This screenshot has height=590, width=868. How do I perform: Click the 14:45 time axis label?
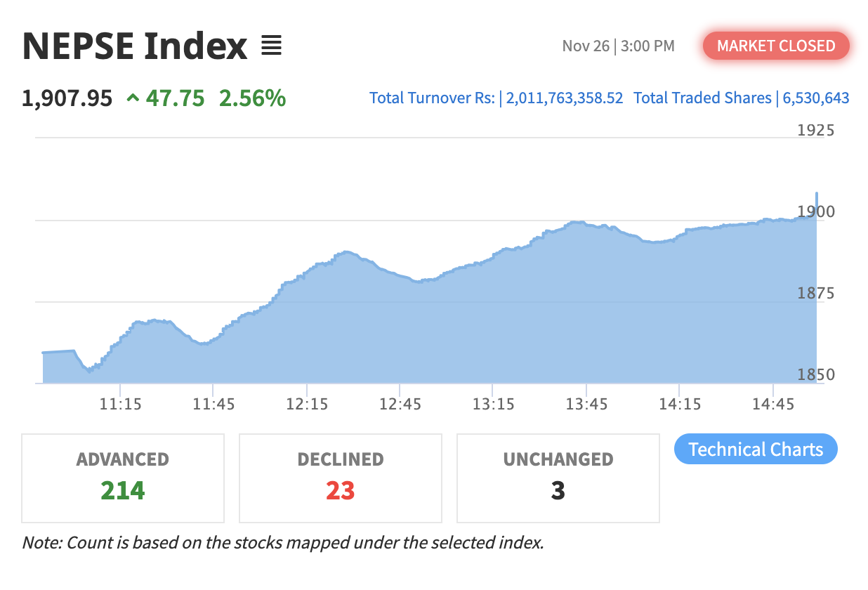click(x=772, y=404)
